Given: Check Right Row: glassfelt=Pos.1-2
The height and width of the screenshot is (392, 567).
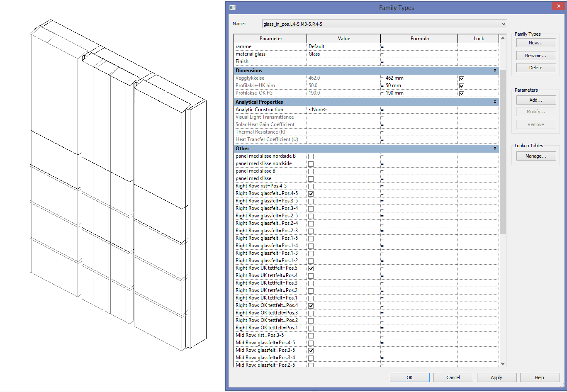Looking at the screenshot, I should coord(311,261).
